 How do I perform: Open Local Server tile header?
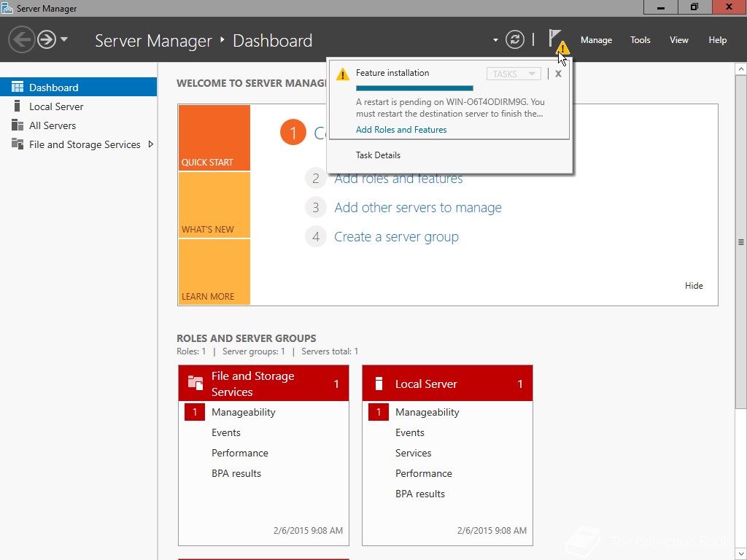(447, 384)
